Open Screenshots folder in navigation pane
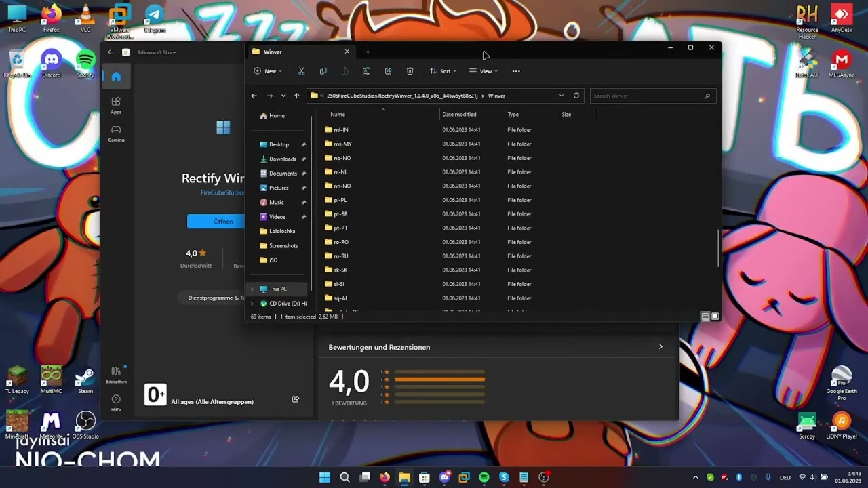Image resolution: width=868 pixels, height=488 pixels. tap(283, 246)
